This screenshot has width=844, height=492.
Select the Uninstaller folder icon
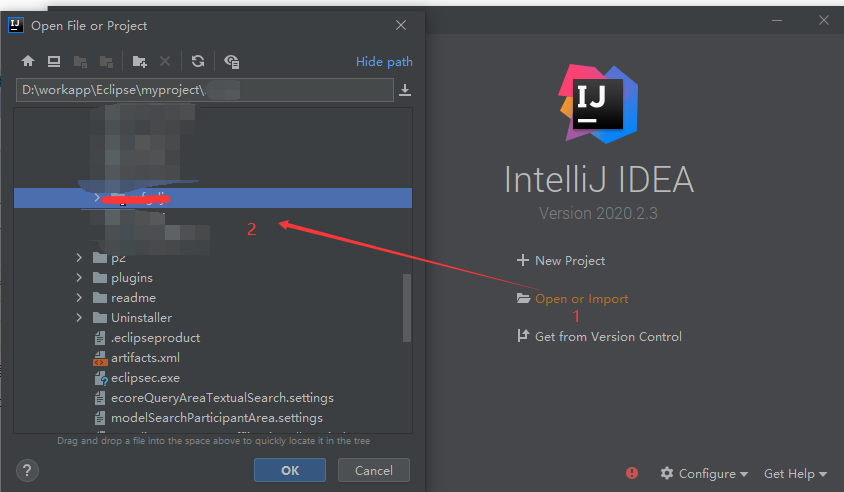100,318
